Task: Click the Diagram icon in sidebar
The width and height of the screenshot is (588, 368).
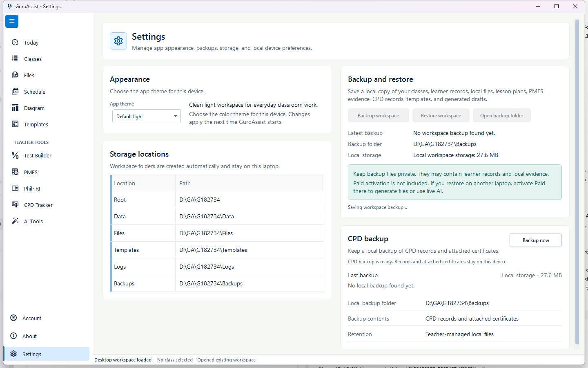Action: tap(15, 108)
